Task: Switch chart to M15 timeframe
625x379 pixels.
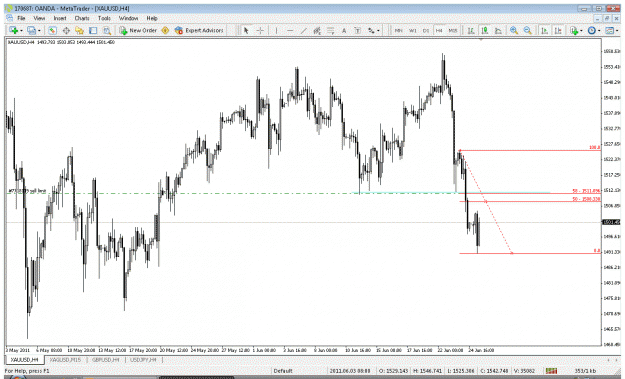Action: 453,30
